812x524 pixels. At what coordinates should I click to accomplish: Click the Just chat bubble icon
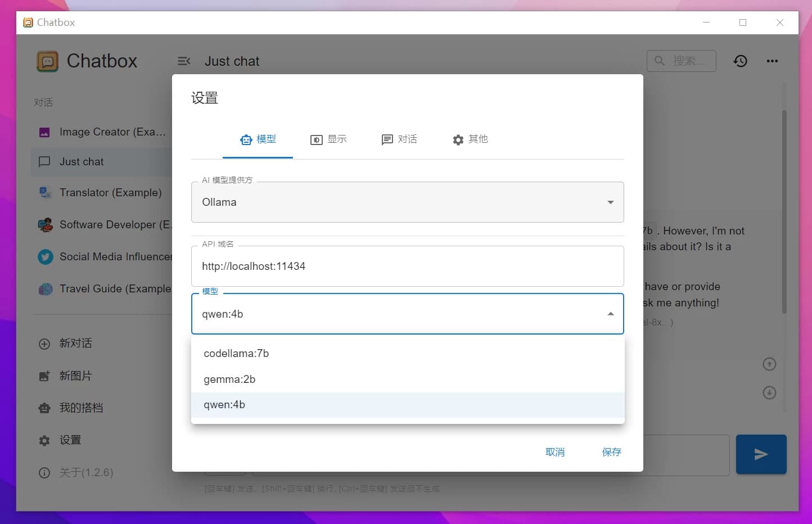tap(44, 162)
